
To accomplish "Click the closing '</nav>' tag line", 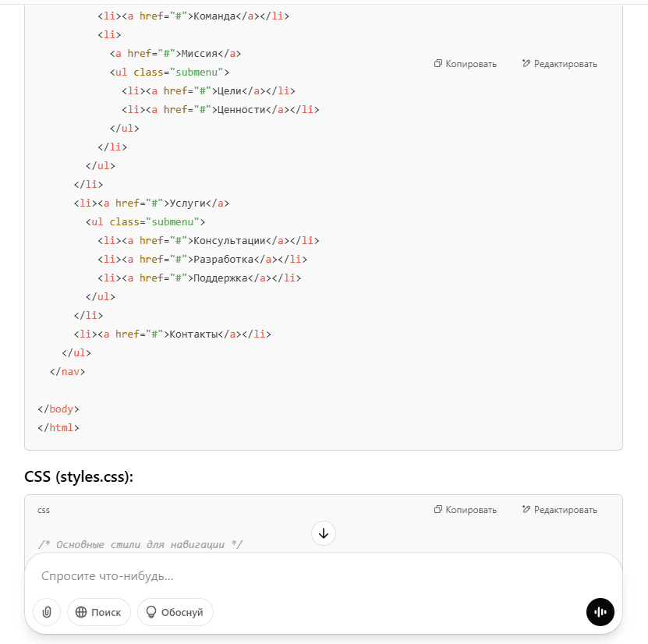I will point(67,371).
